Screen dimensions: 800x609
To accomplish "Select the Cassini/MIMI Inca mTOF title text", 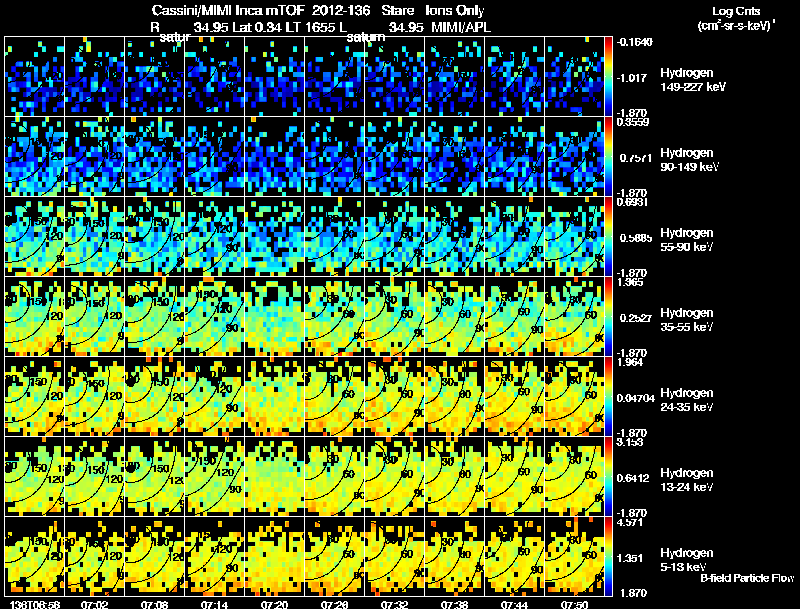I will coord(228,10).
